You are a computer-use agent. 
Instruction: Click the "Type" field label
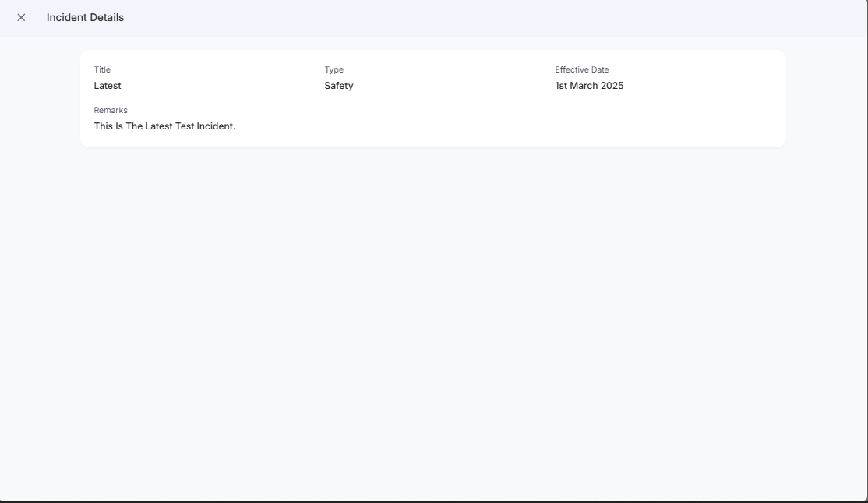(333, 69)
